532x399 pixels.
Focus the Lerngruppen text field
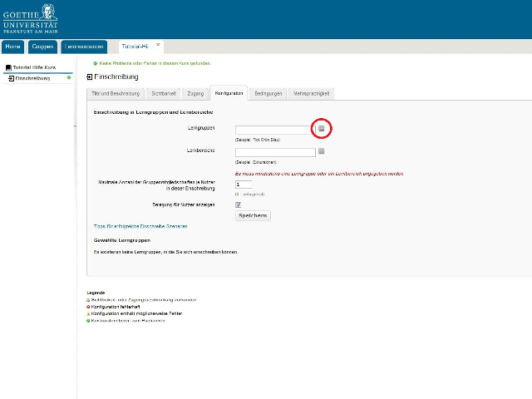point(275,130)
